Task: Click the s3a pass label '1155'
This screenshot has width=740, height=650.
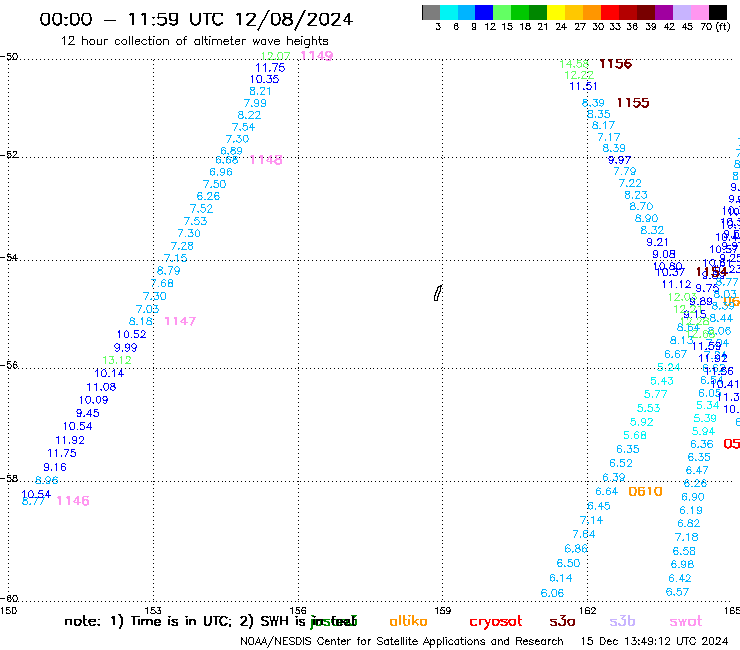Action: 633,103
